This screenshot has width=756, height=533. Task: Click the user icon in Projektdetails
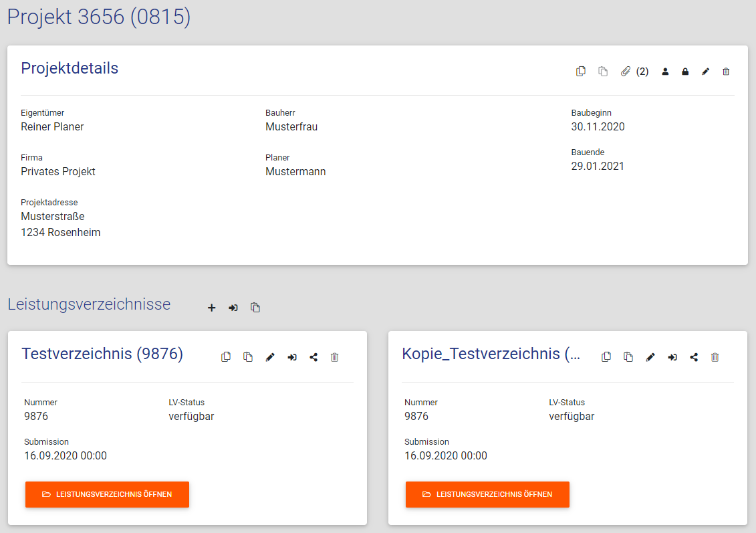tap(665, 72)
